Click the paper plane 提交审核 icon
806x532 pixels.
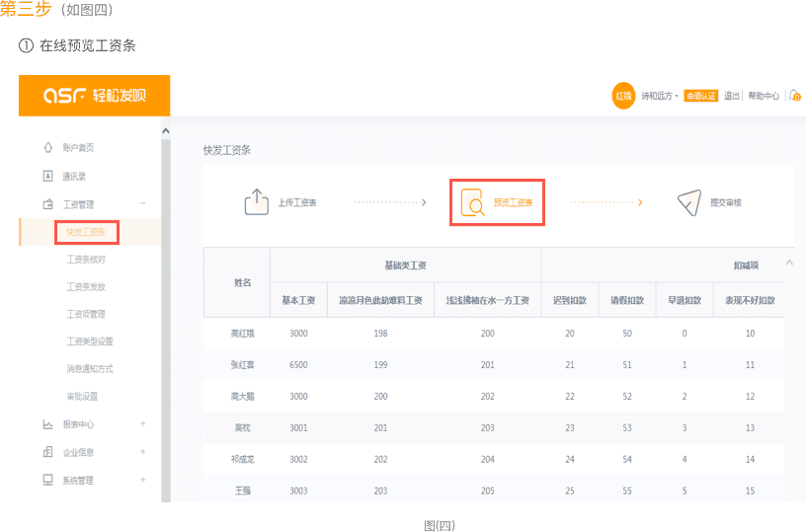coord(688,202)
